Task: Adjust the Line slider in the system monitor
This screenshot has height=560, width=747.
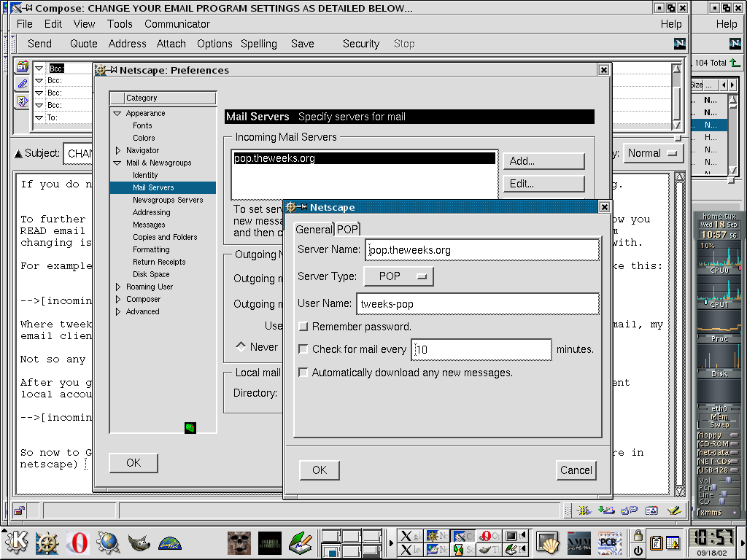Action: tap(724, 494)
